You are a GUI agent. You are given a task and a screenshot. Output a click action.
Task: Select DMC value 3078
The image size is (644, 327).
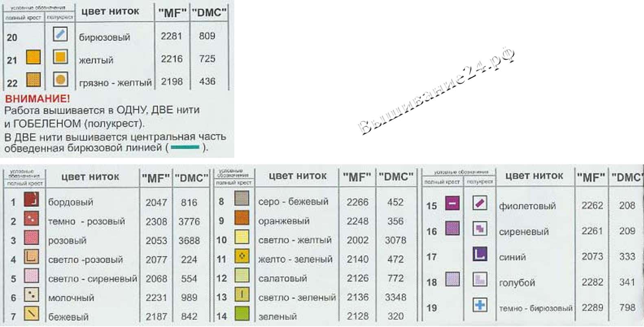click(395, 240)
